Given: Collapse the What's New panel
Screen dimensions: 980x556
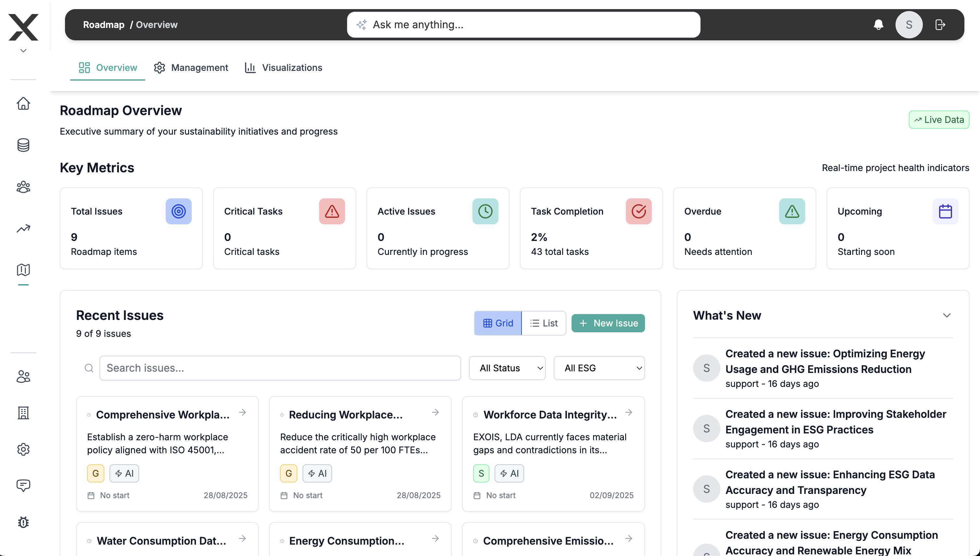Looking at the screenshot, I should (947, 315).
